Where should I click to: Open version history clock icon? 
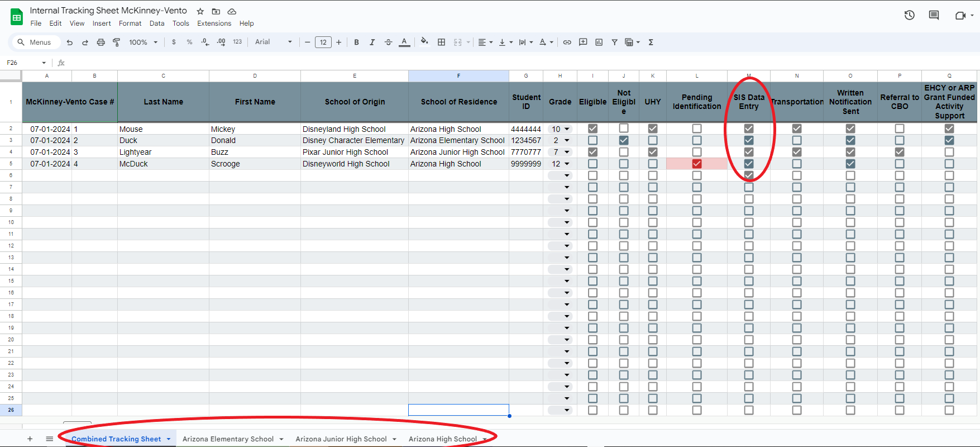[909, 15]
